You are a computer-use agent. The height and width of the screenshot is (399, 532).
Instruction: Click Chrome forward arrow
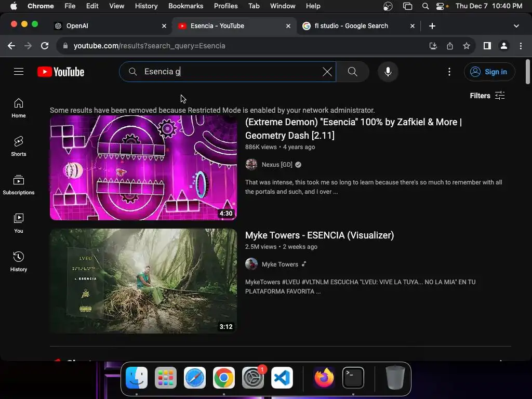coord(28,46)
